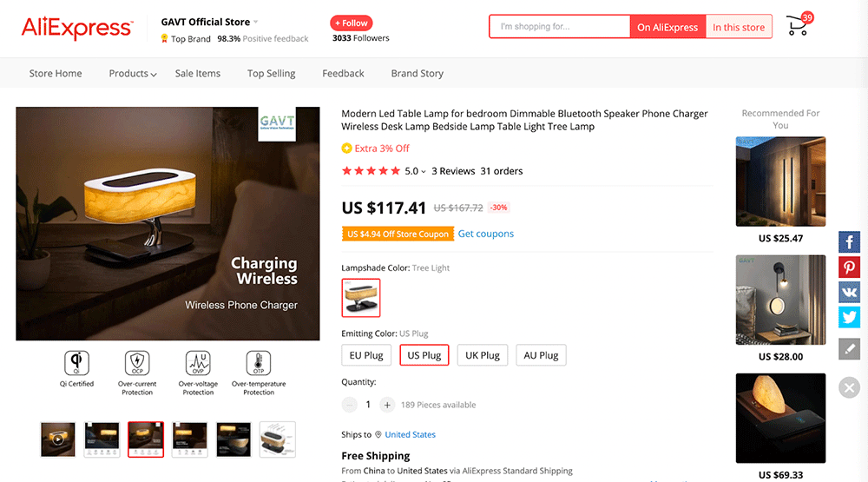This screenshot has height=482, width=868.
Task: Open the Brand Story tab
Action: (x=417, y=74)
